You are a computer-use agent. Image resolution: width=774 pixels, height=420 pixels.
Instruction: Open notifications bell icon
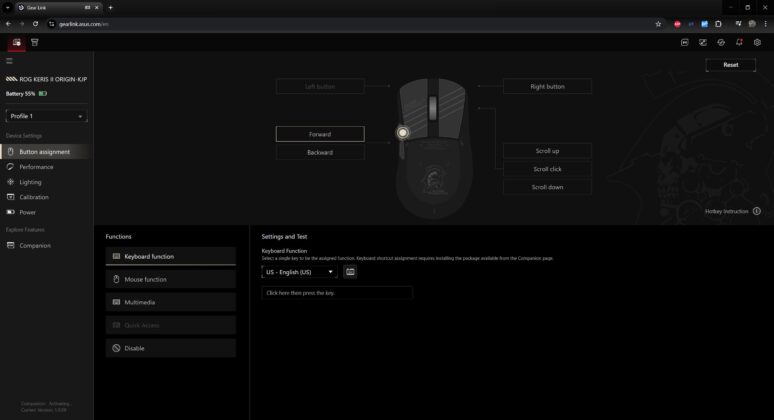[739, 42]
